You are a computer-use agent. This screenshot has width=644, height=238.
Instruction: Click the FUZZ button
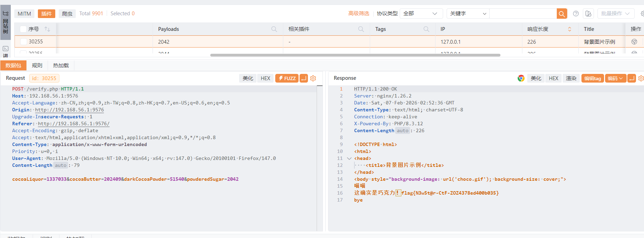click(x=287, y=78)
